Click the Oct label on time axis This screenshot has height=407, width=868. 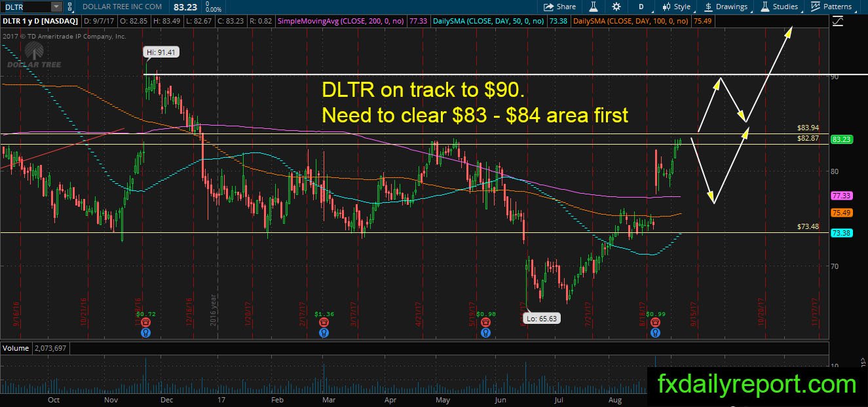point(54,399)
